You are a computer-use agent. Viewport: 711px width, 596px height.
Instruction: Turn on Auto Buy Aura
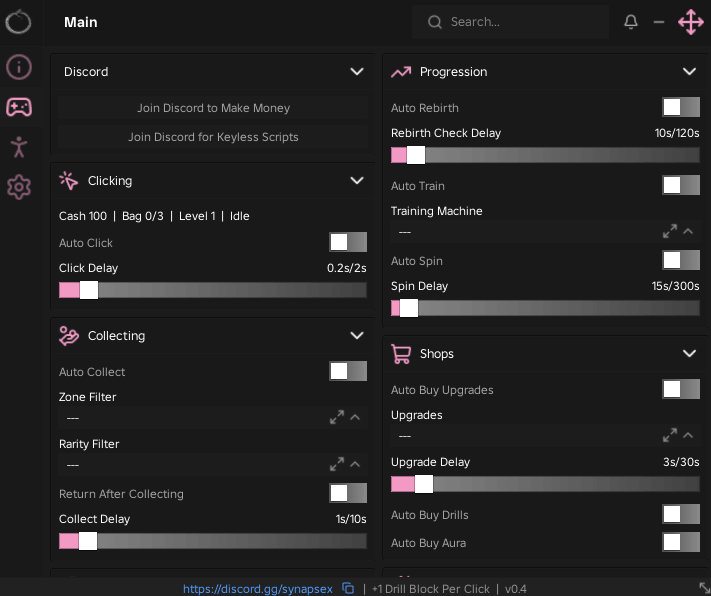click(x=681, y=542)
